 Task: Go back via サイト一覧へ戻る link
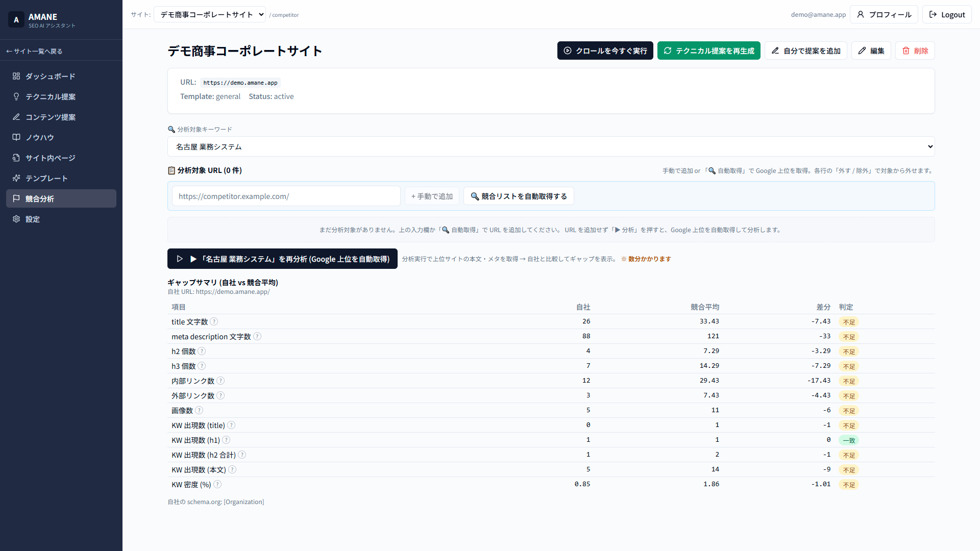click(34, 51)
